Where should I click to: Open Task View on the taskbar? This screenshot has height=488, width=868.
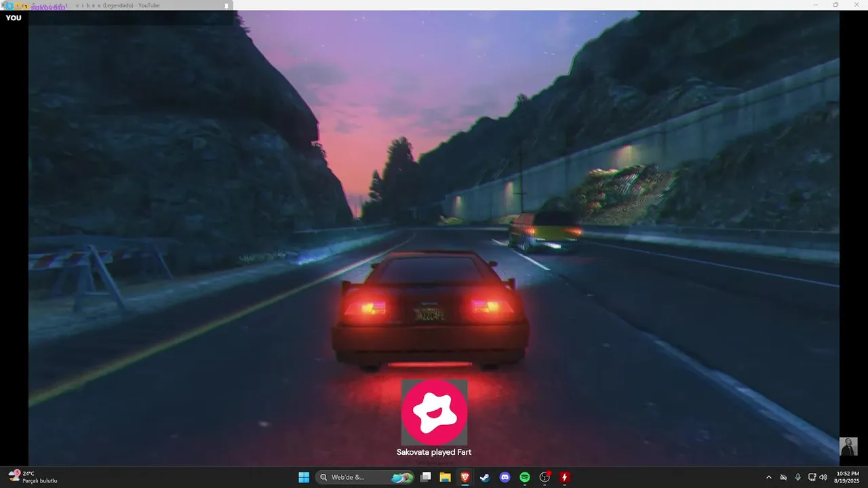(426, 477)
